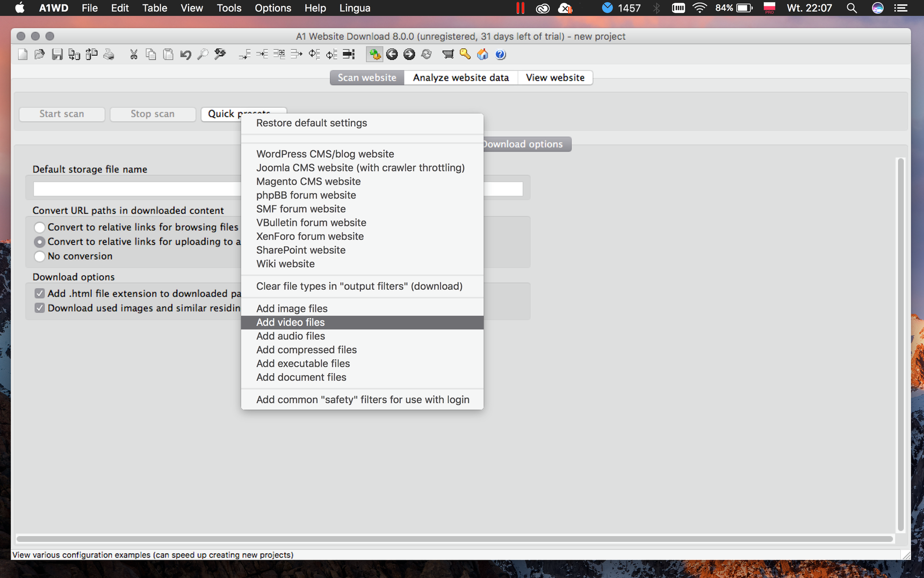Viewport: 924px width, 578px height.
Task: Open the Table menu
Action: point(155,8)
